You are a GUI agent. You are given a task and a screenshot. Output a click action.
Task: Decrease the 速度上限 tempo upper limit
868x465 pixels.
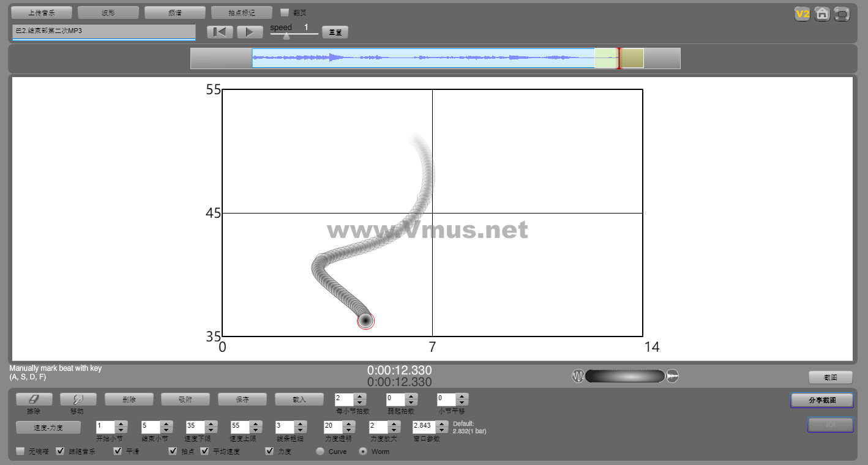[x=255, y=430]
